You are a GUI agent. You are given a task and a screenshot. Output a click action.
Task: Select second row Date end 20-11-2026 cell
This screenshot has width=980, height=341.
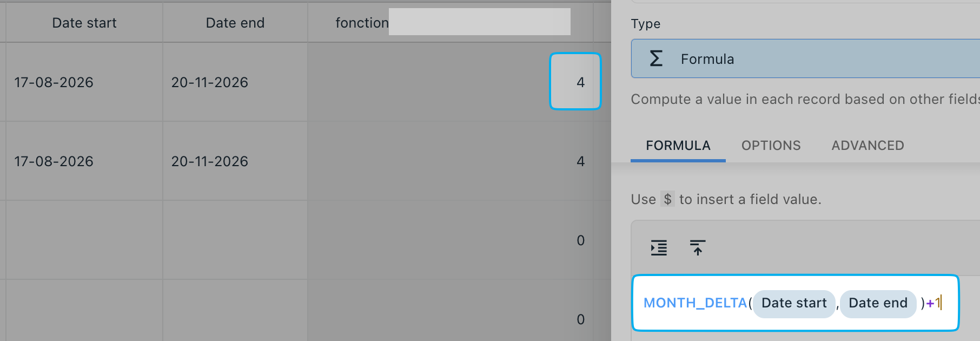tap(235, 161)
